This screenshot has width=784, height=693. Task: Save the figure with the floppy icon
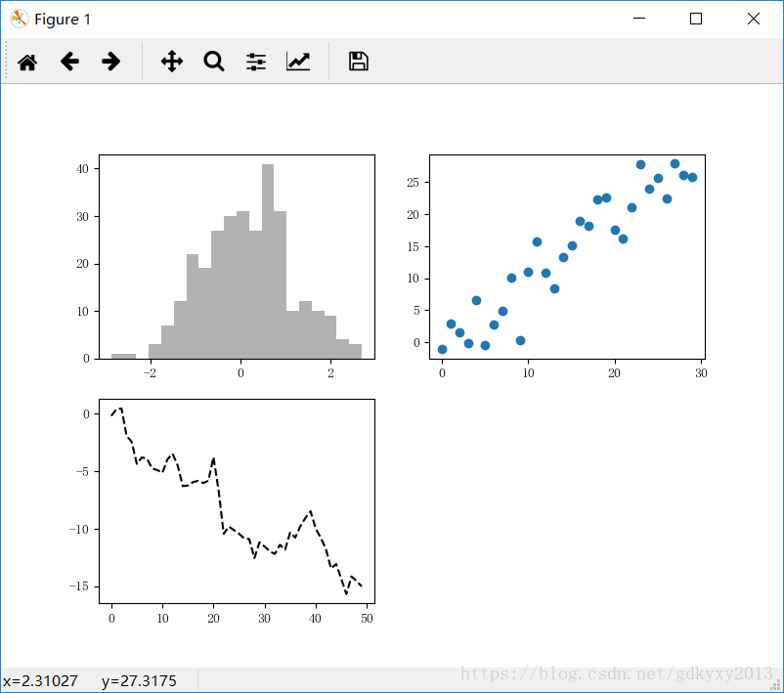[359, 62]
